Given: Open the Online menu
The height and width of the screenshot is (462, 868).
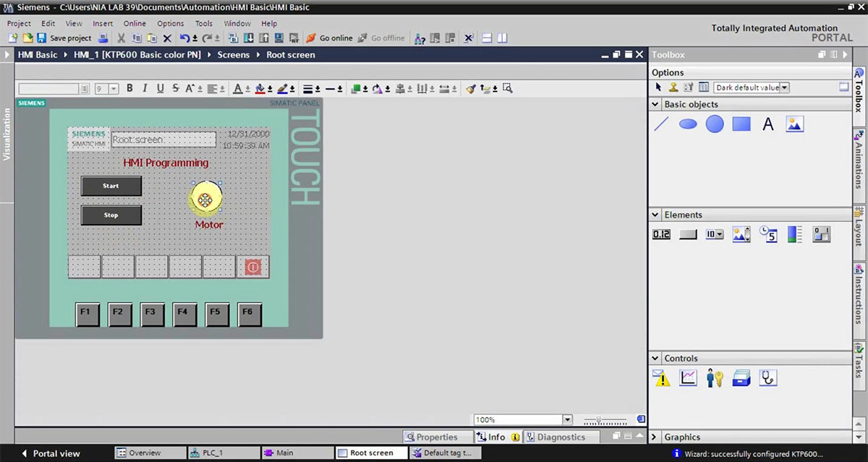Looking at the screenshot, I should coord(135,23).
